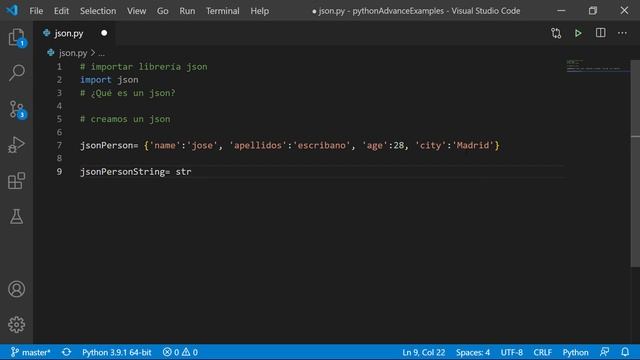Viewport: 640px width, 360px height.
Task: Open the Edit menu
Action: [x=61, y=11]
